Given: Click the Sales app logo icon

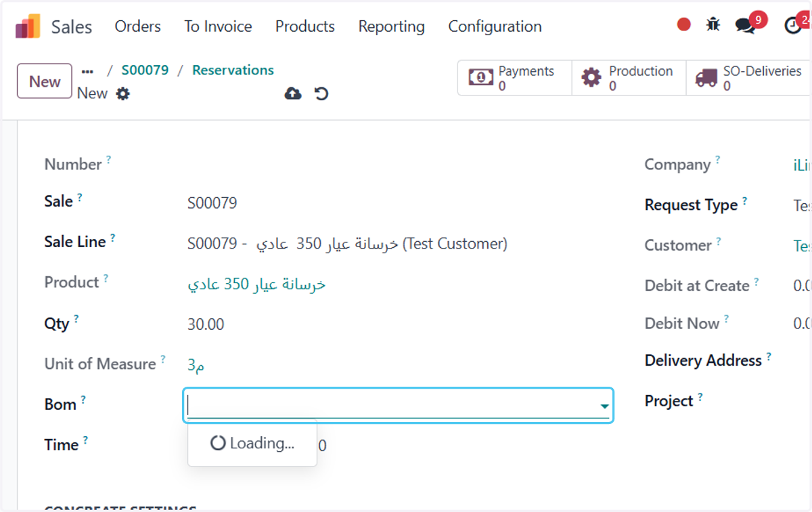Looking at the screenshot, I should tap(28, 26).
